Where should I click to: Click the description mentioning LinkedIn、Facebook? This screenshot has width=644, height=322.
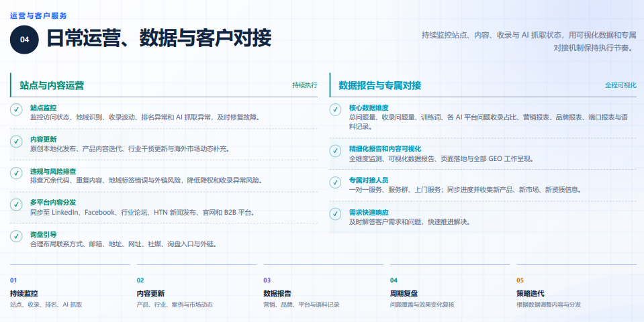click(144, 213)
